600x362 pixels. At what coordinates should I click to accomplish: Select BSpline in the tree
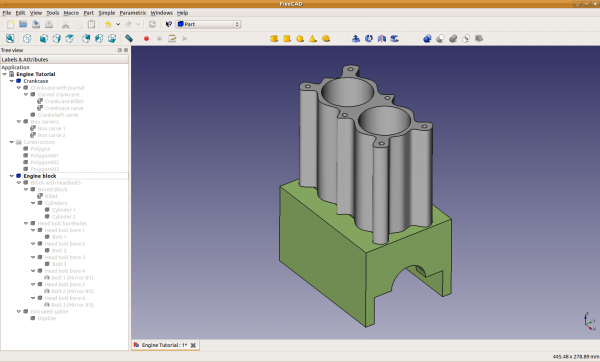[x=47, y=318]
